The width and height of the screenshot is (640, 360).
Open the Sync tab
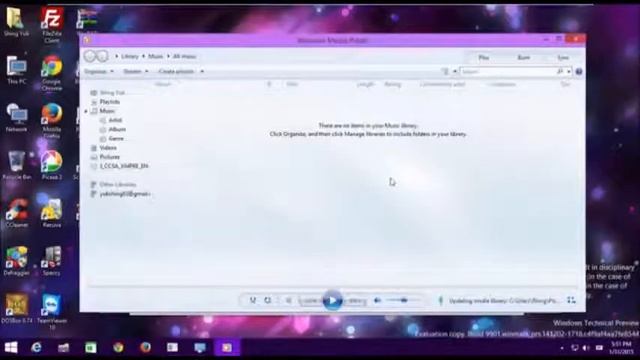(563, 58)
